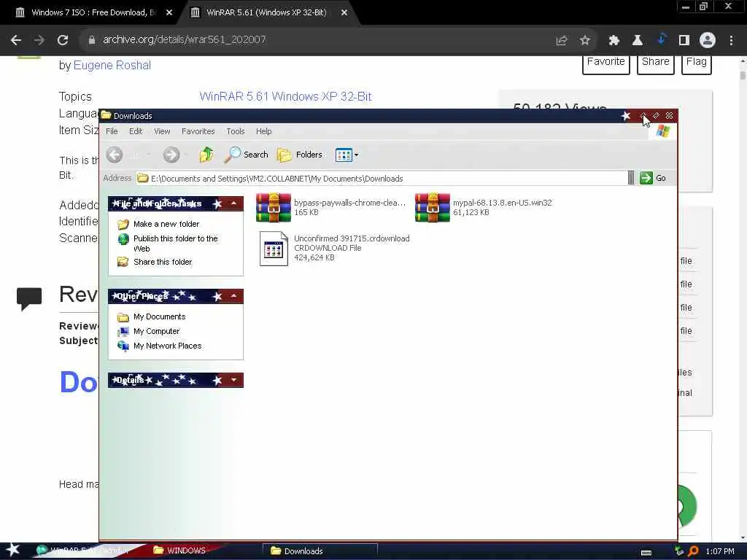Click the Chrome back navigation arrow
The image size is (747, 560).
tap(16, 40)
